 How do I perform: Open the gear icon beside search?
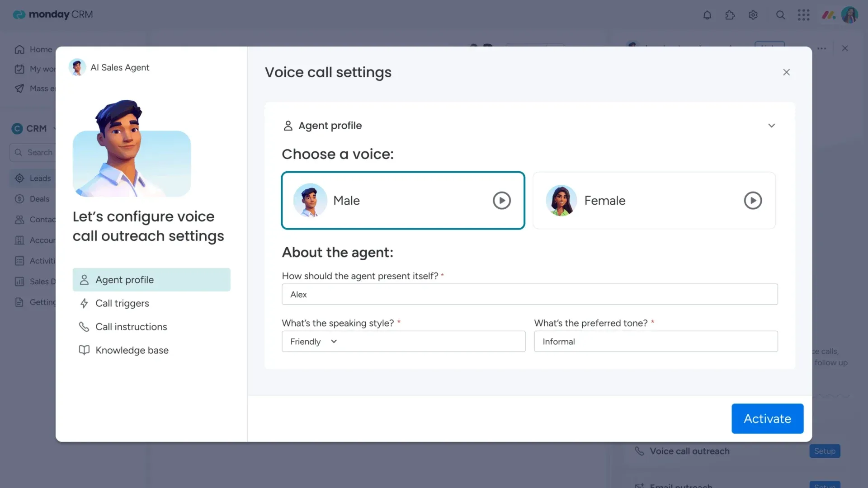(x=753, y=15)
